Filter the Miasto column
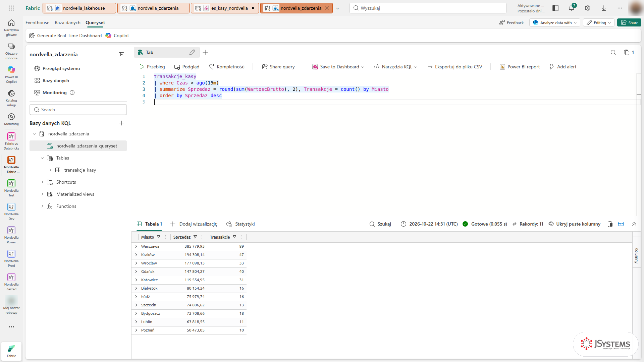 click(159, 237)
